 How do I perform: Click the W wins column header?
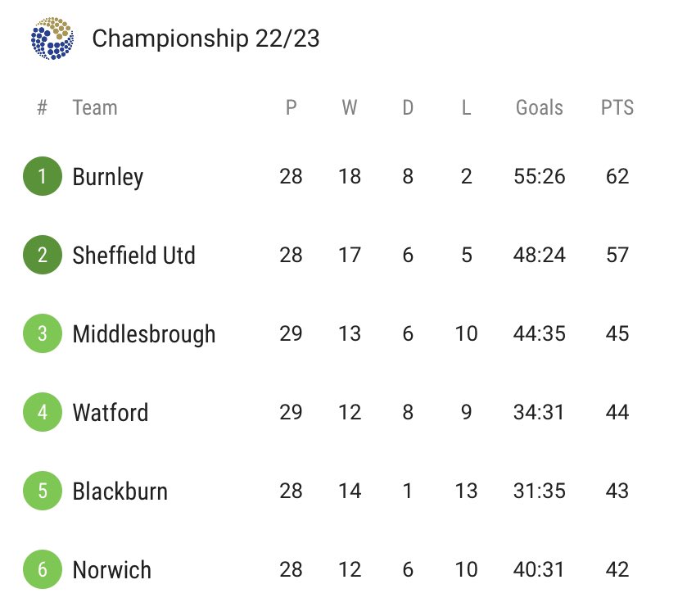(350, 107)
